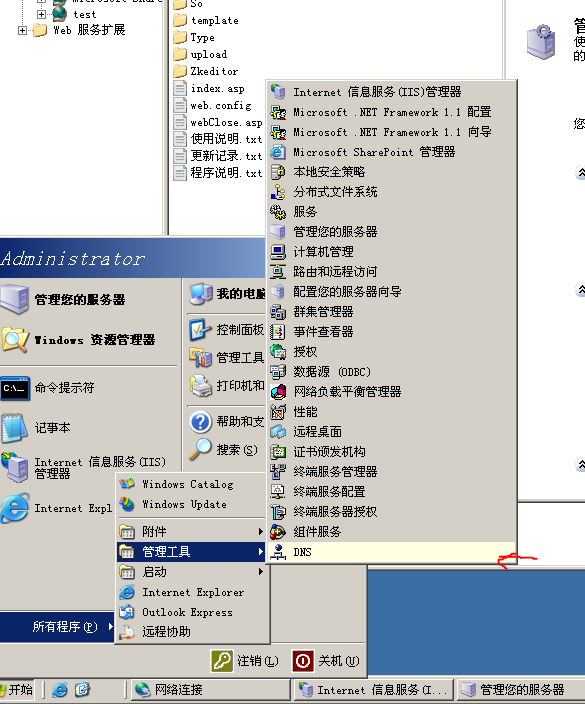
Task: Open 本地安全策略 entry
Action: [391, 172]
